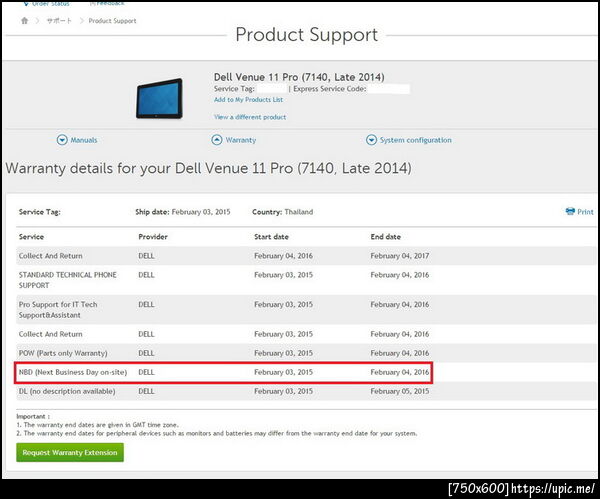
Task: Click the Product Support page heading
Action: [x=307, y=35]
